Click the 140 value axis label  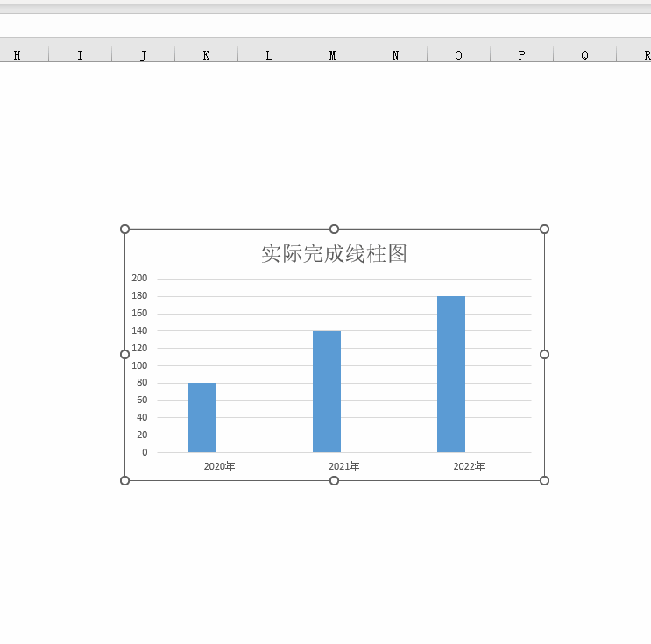click(x=139, y=330)
